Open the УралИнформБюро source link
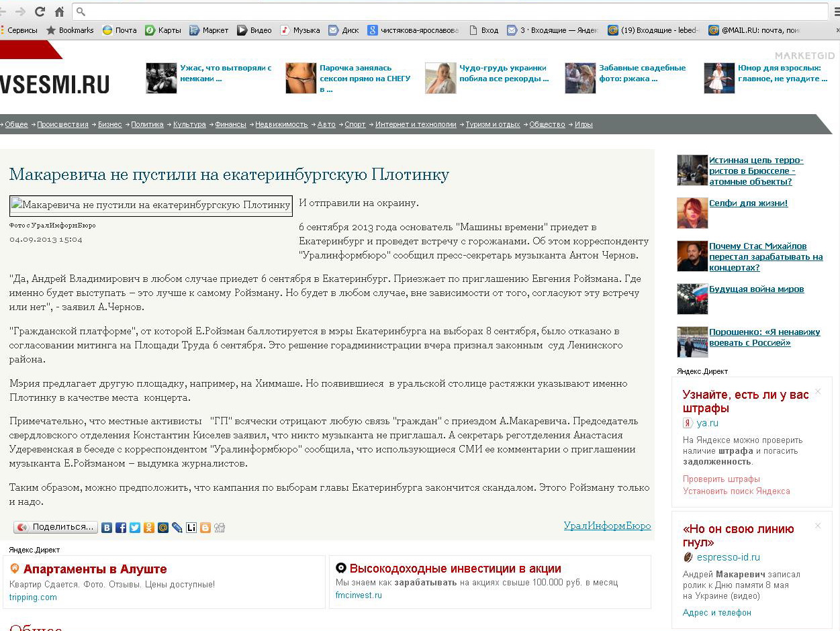The width and height of the screenshot is (840, 631). (608, 526)
